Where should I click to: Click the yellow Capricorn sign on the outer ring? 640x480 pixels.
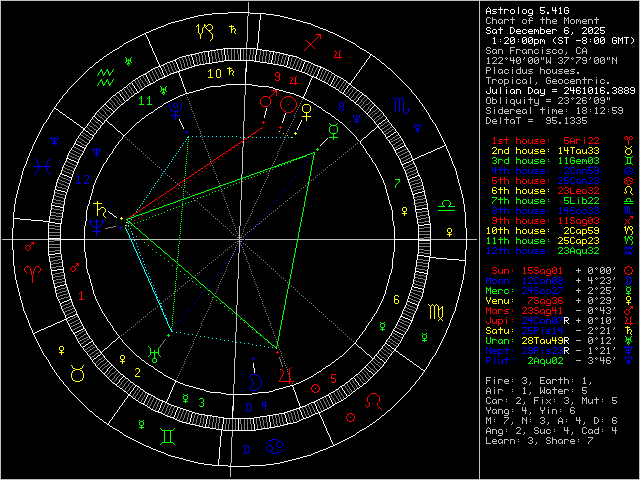click(204, 32)
